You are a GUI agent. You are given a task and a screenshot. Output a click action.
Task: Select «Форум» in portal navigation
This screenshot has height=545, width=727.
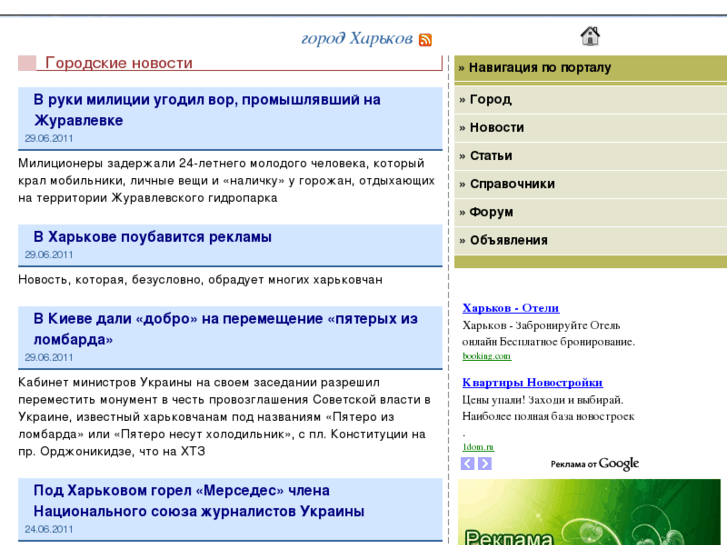(x=591, y=212)
